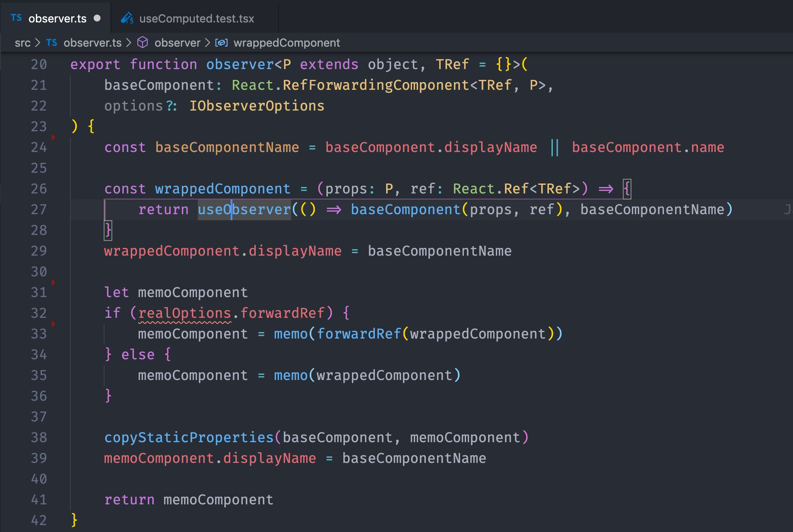Click the TS icon in the breadcrumb
Screen dimensions: 793x532
coord(52,43)
